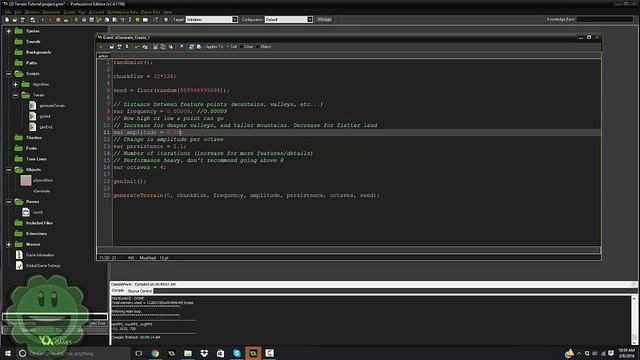Viewport: 640px width, 360px height.
Task: Expand the Algorithms subfolder
Action: pyautogui.click(x=15, y=84)
